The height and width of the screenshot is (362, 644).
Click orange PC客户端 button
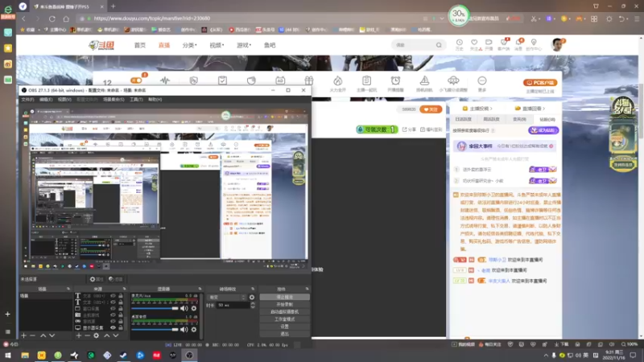click(540, 83)
